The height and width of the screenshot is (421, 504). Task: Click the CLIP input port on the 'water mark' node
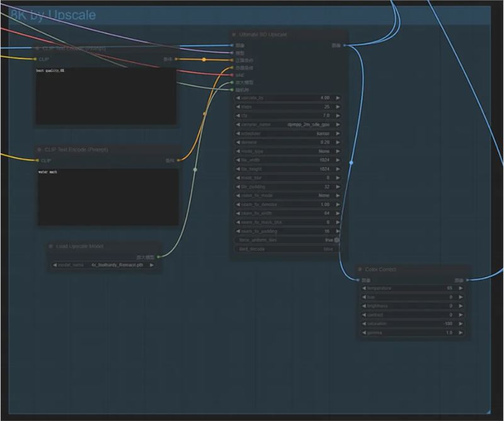(x=37, y=160)
